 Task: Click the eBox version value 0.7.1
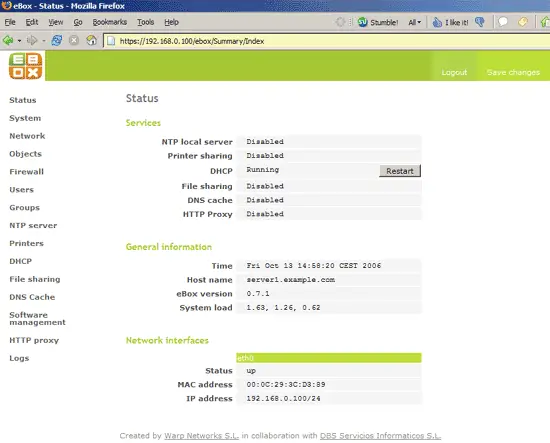[258, 294]
